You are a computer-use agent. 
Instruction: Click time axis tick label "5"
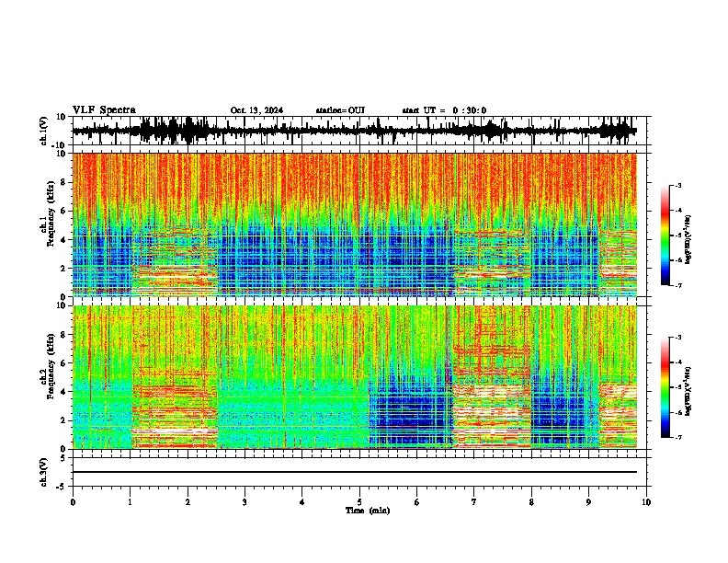click(x=359, y=502)
